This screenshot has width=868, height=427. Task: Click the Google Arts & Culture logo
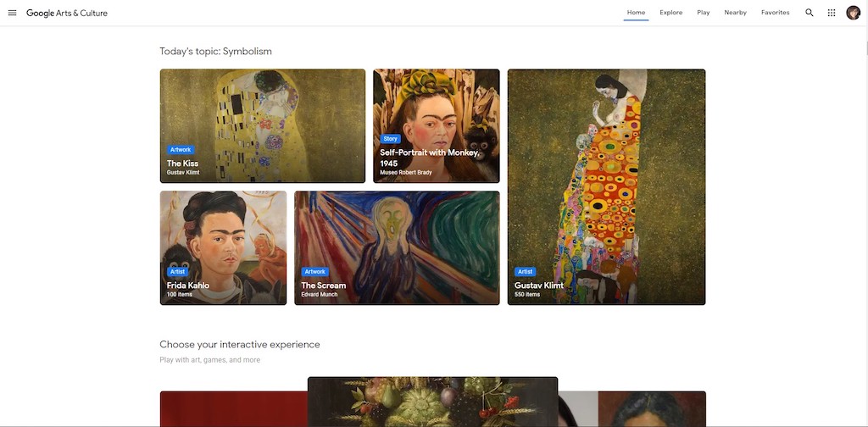pos(67,13)
